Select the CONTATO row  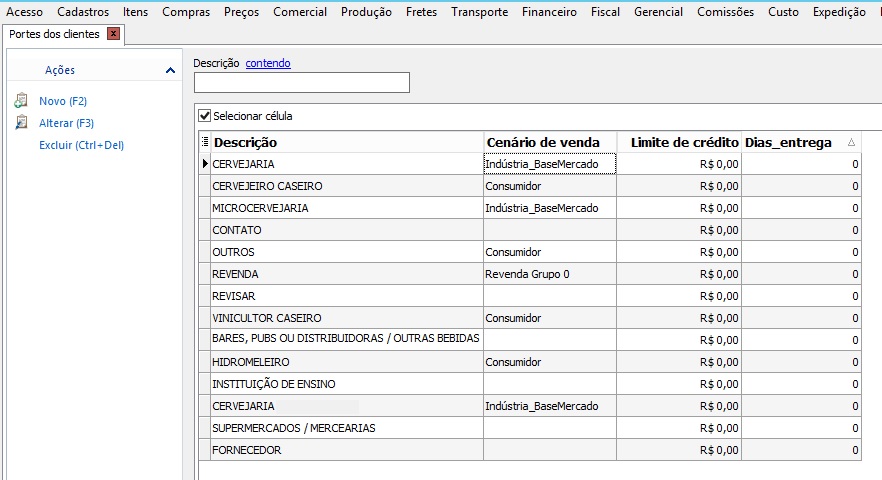pos(530,230)
